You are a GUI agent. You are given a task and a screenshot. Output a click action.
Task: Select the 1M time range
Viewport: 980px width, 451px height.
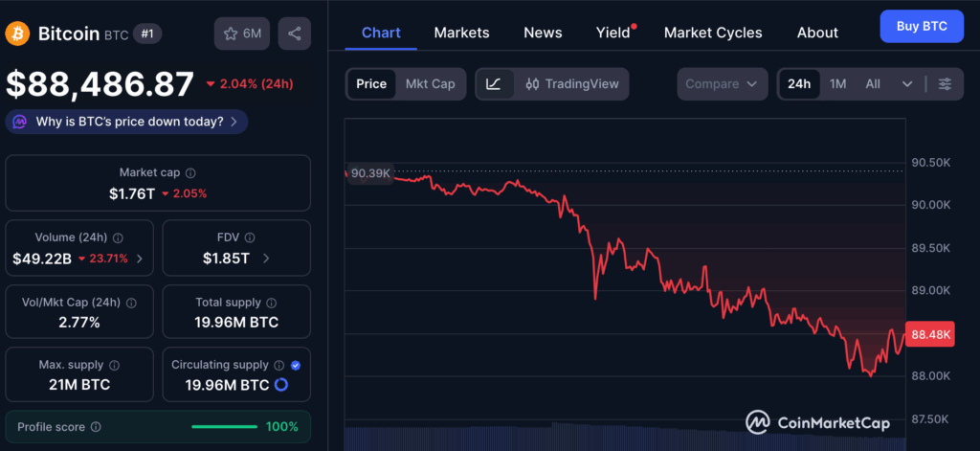click(x=838, y=83)
